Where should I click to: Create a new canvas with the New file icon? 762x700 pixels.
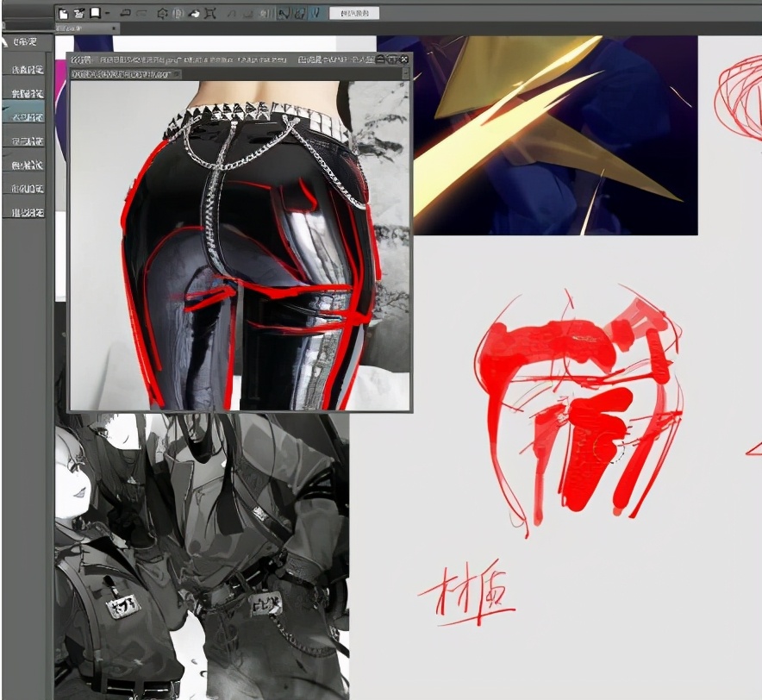(63, 14)
